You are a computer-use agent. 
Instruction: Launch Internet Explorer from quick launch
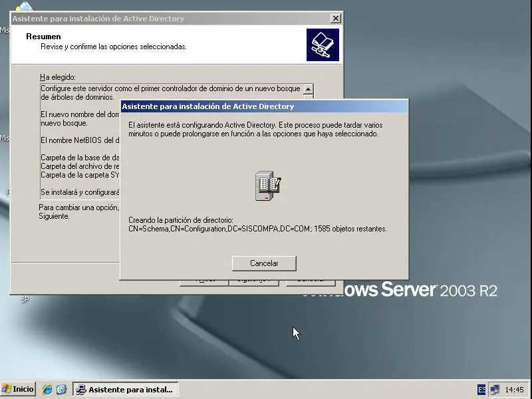[47, 389]
